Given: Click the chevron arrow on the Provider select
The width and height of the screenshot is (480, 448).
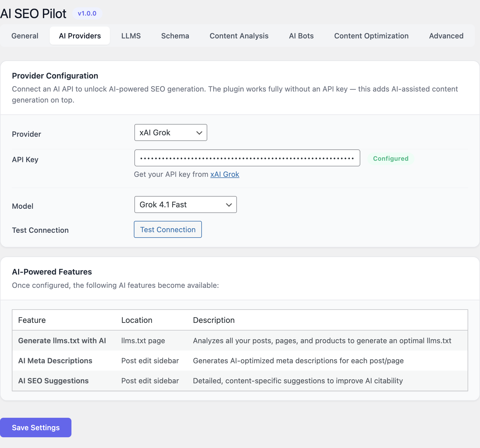Looking at the screenshot, I should (199, 133).
